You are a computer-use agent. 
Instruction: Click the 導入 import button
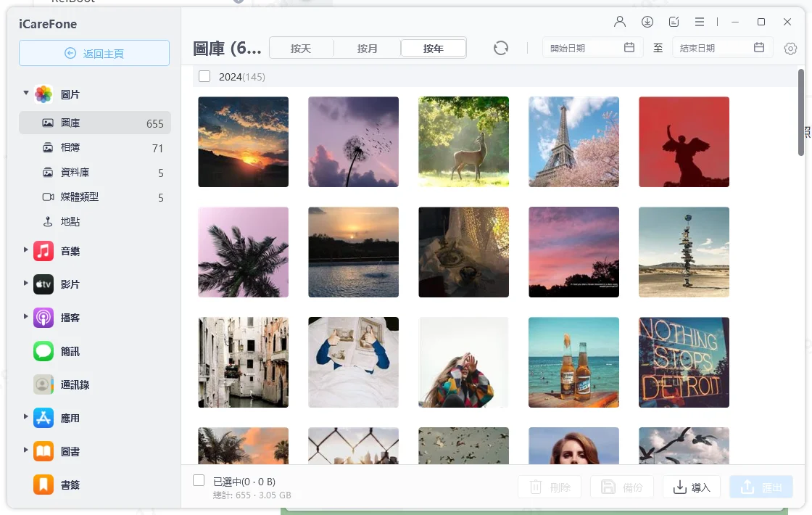pos(692,487)
